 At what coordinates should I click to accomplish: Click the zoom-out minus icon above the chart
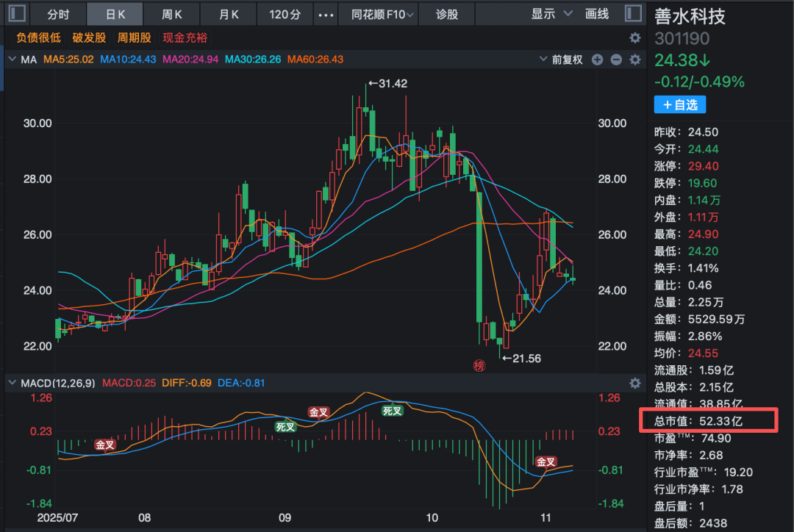pos(617,60)
